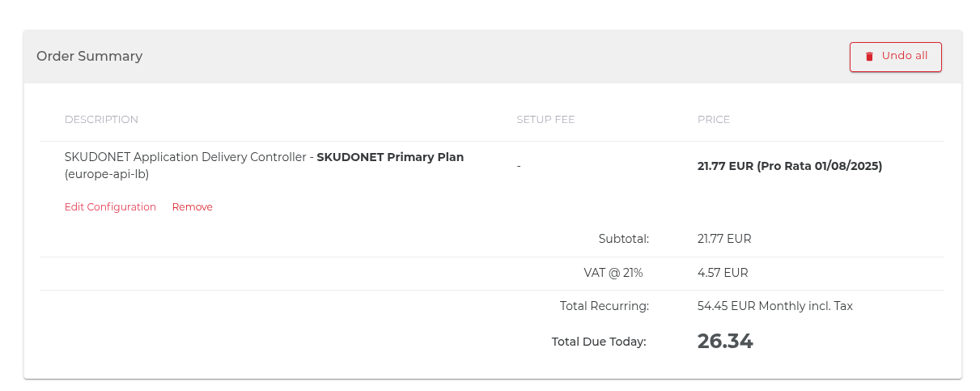The image size is (980, 391).
Task: Click the PRICE column header
Action: click(714, 120)
